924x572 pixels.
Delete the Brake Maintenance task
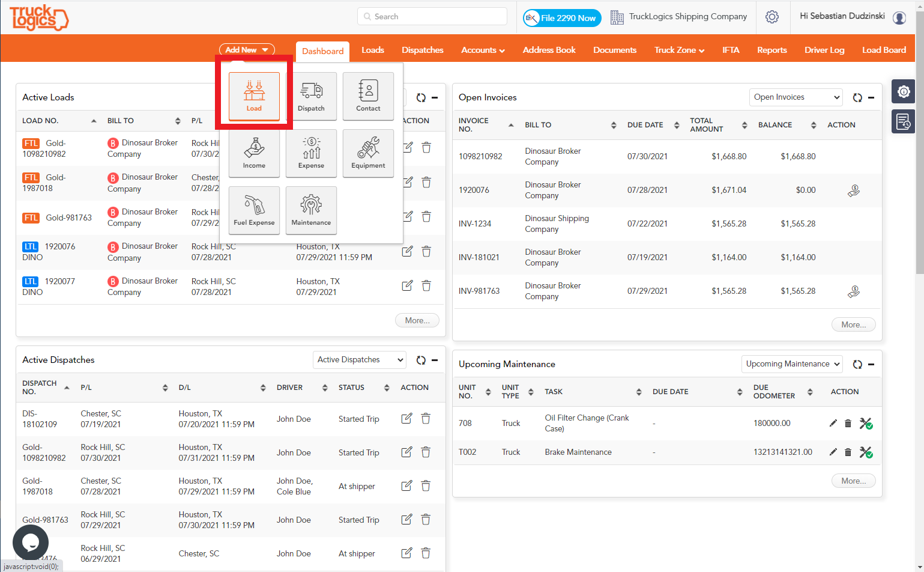(848, 452)
